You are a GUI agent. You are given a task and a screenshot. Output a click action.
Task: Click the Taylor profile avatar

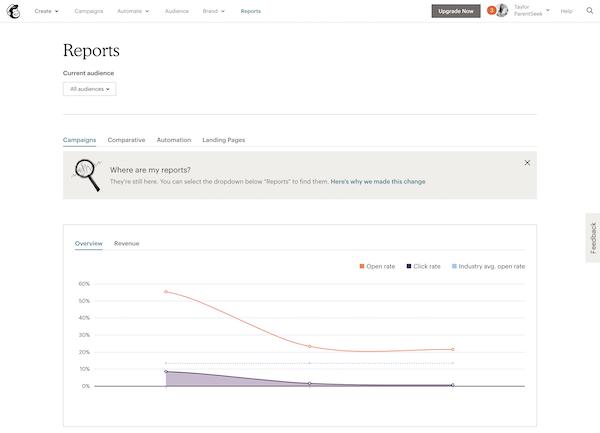pos(503,11)
